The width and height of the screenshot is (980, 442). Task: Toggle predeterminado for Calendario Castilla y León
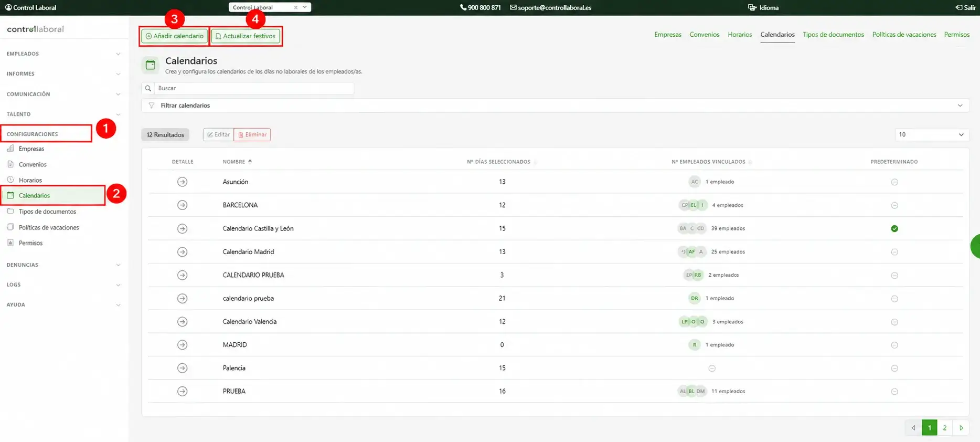point(894,228)
